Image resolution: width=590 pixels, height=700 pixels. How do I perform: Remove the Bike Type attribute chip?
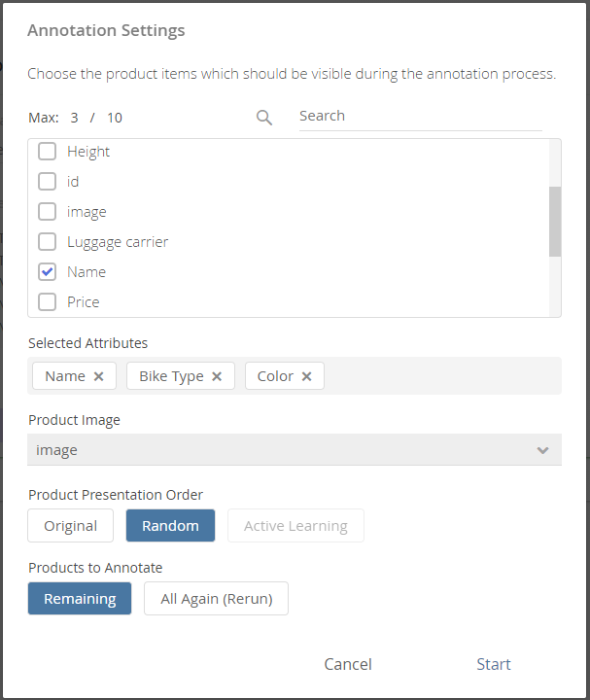(217, 376)
